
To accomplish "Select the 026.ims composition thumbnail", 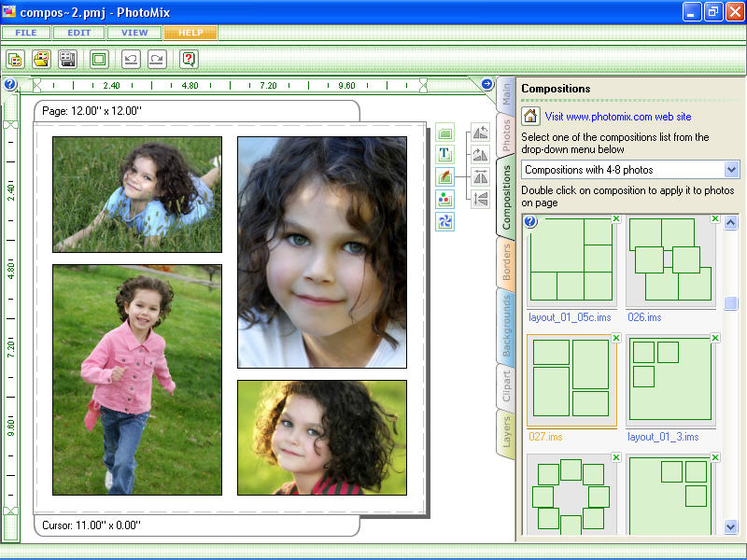I will pos(670,260).
